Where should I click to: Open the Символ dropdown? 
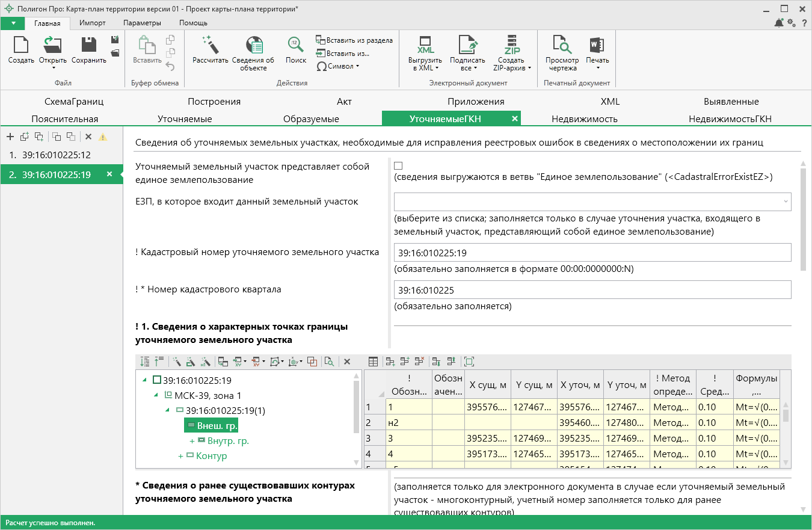coord(342,66)
